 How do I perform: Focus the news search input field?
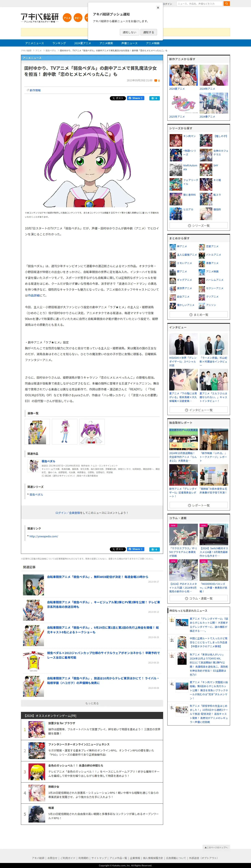(x=200, y=4)
